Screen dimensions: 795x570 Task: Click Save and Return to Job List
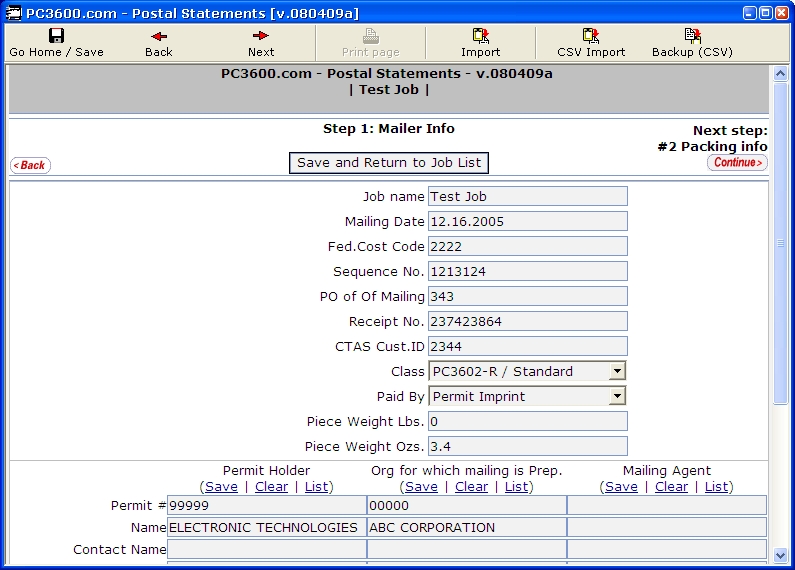coord(389,163)
